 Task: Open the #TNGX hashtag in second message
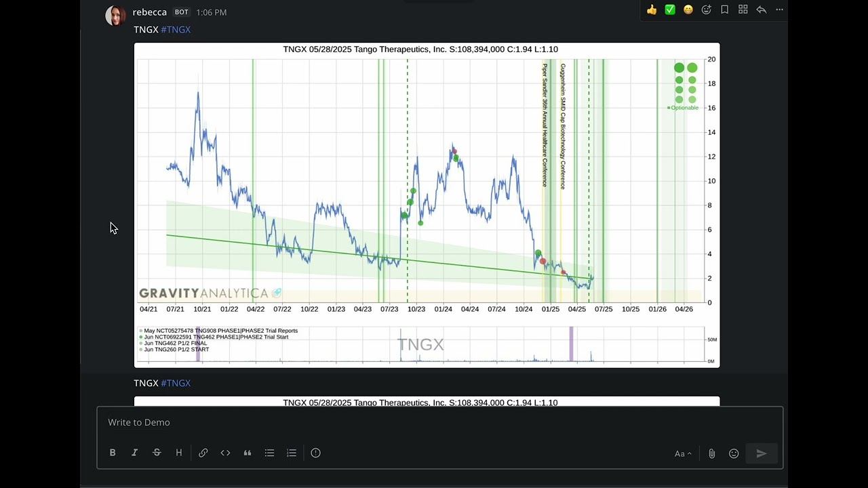point(176,383)
